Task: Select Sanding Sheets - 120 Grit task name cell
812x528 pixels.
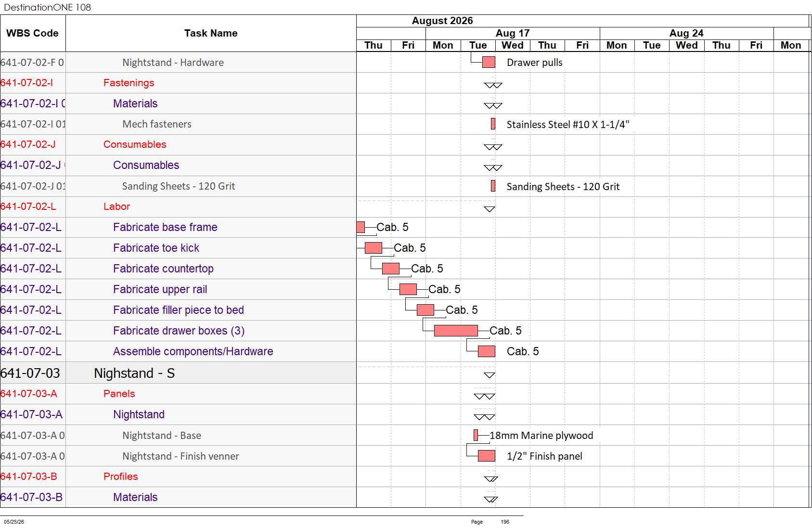Action: coord(179,186)
